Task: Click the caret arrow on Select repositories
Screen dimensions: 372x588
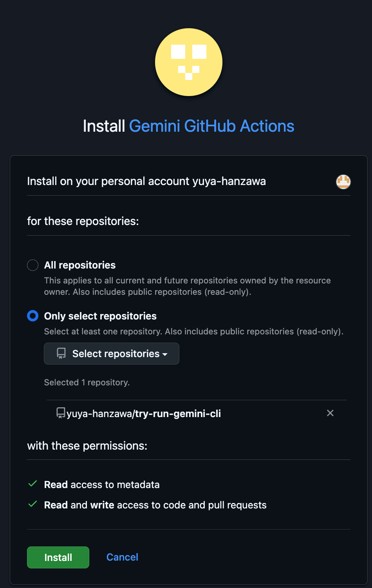Action: [x=165, y=354]
